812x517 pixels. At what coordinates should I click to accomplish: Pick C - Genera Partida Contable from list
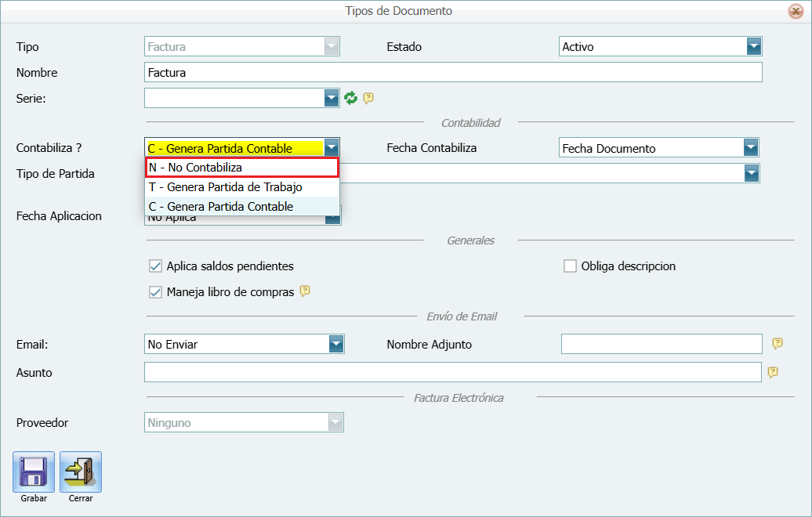242,207
